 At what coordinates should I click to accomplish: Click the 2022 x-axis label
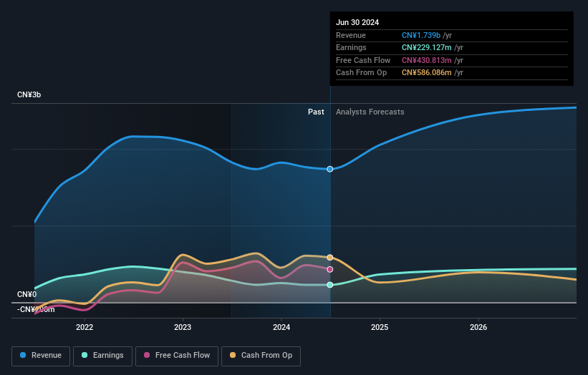pyautogui.click(x=85, y=327)
